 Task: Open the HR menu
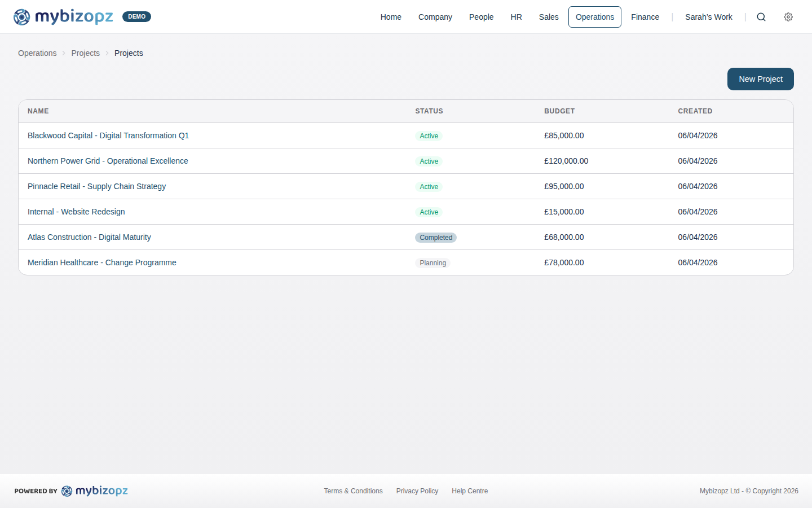(516, 17)
